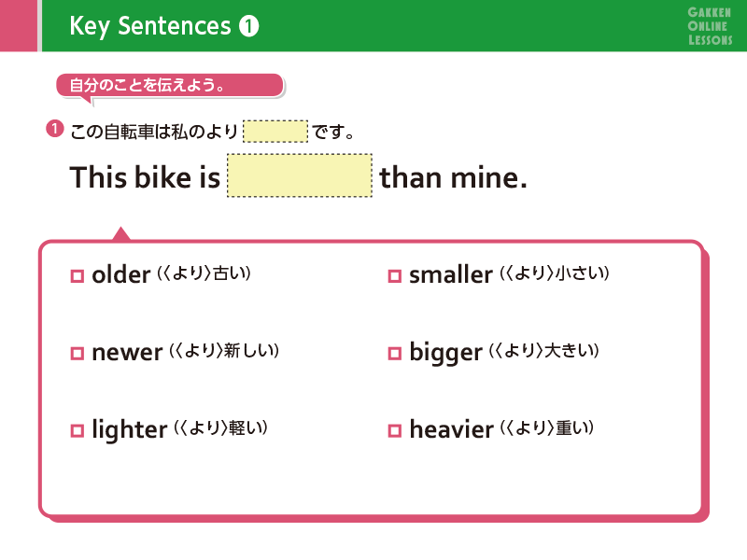Click the words "than mine."

[454, 177]
